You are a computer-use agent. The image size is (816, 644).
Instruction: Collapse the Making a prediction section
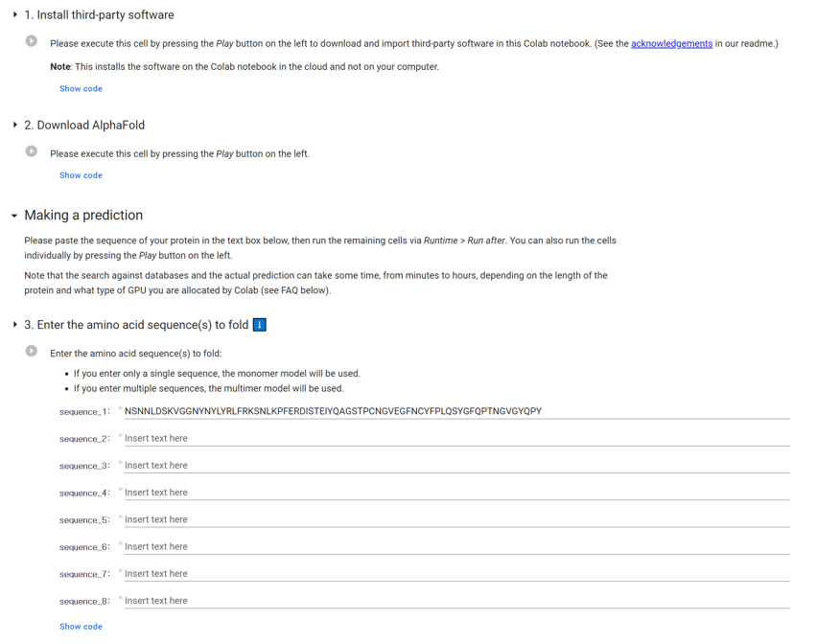pos(14,216)
